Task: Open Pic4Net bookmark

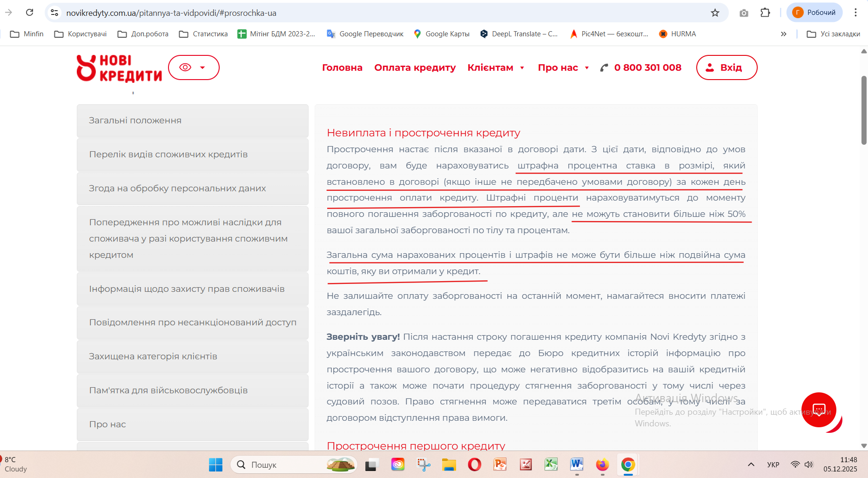Action: pos(609,34)
